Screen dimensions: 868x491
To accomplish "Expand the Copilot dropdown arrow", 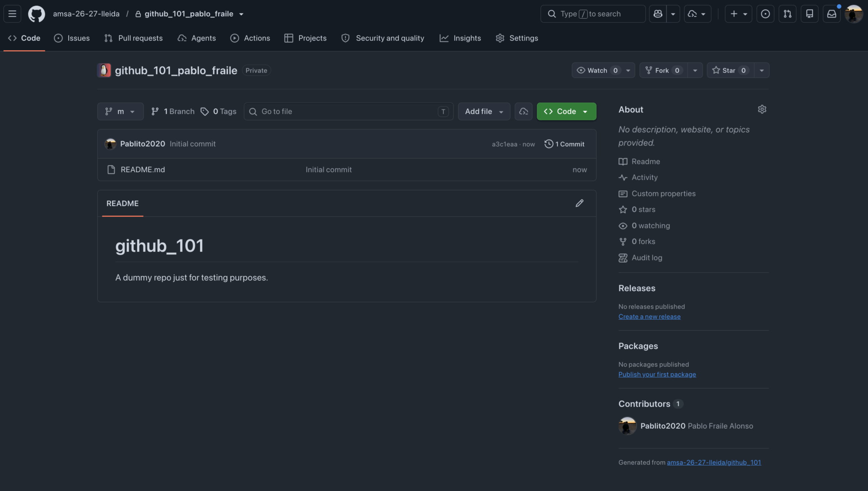I will (x=673, y=14).
